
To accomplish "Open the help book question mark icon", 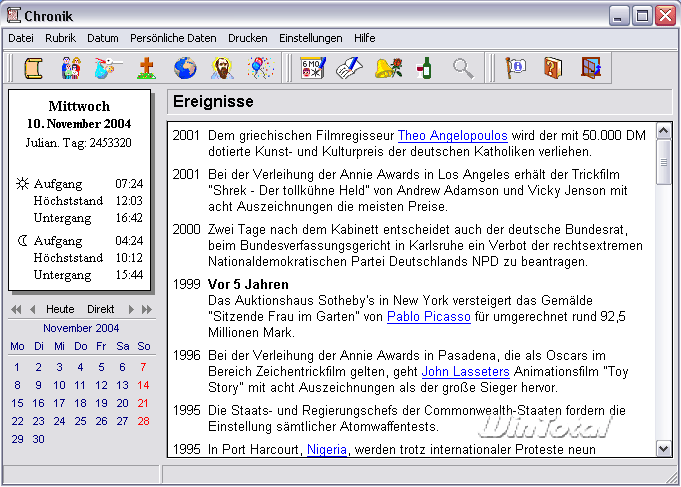I will coord(553,68).
